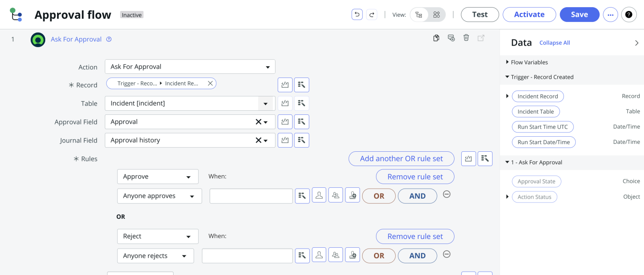Open the data pill picker for the Table field
The width and height of the screenshot is (644, 275).
[x=301, y=103]
